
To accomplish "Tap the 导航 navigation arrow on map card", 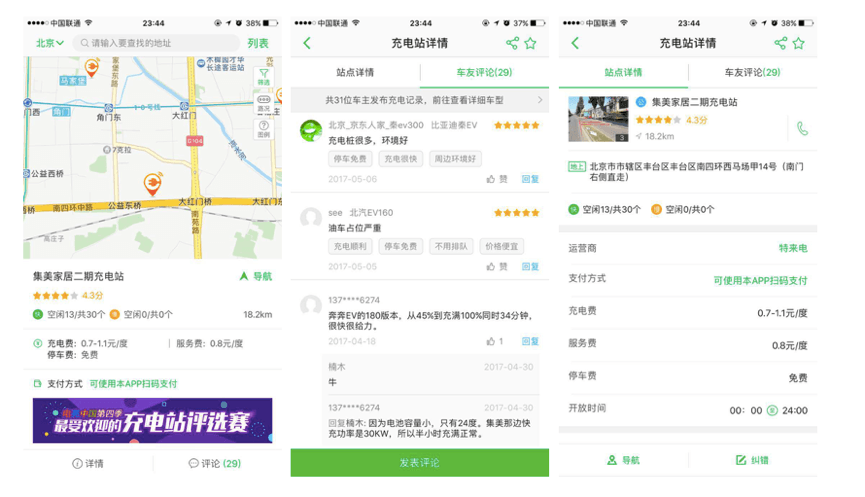I will [x=255, y=276].
